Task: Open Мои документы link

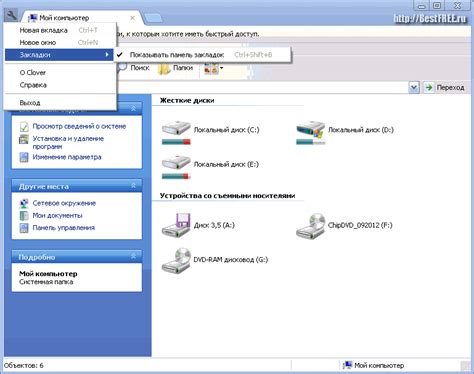Action: [x=57, y=215]
